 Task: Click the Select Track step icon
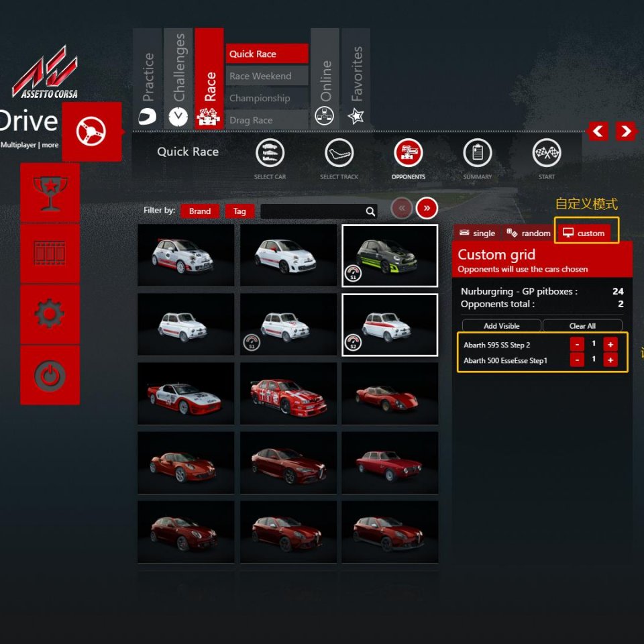339,153
